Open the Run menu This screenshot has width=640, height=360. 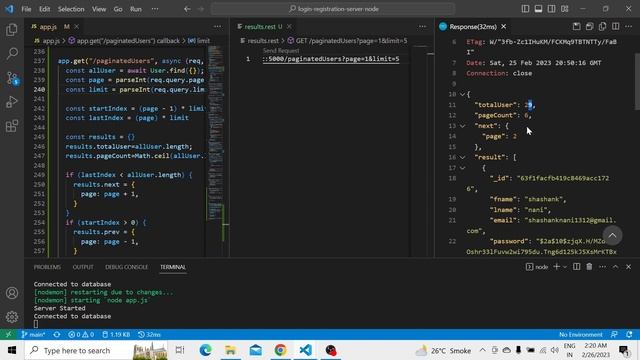click(136, 9)
